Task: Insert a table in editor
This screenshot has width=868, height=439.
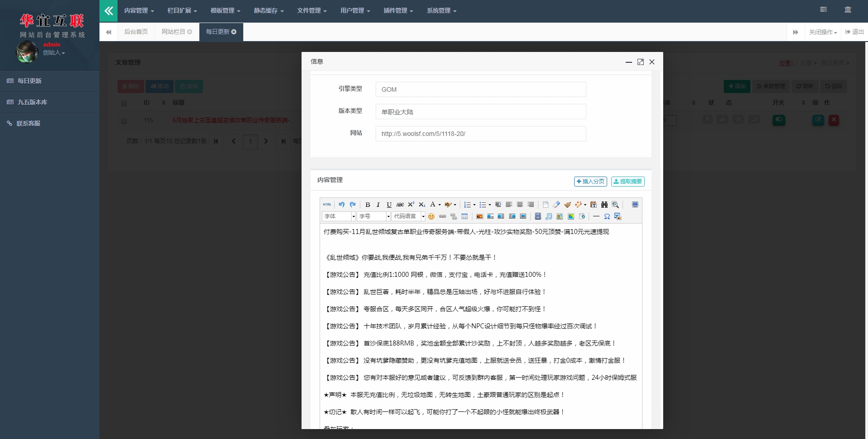Action: pos(464,216)
